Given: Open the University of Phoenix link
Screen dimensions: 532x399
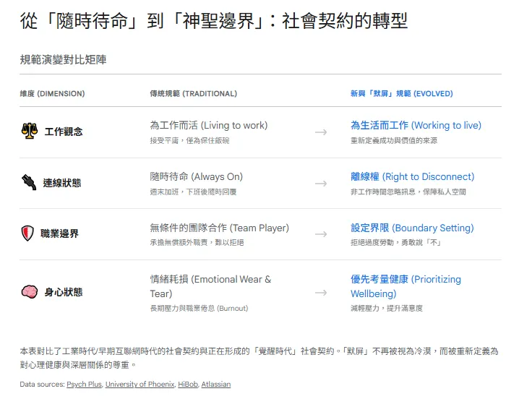Looking at the screenshot, I should pyautogui.click(x=140, y=384).
